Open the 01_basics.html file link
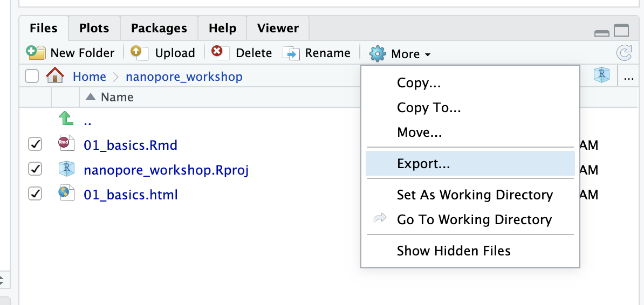 pyautogui.click(x=131, y=194)
